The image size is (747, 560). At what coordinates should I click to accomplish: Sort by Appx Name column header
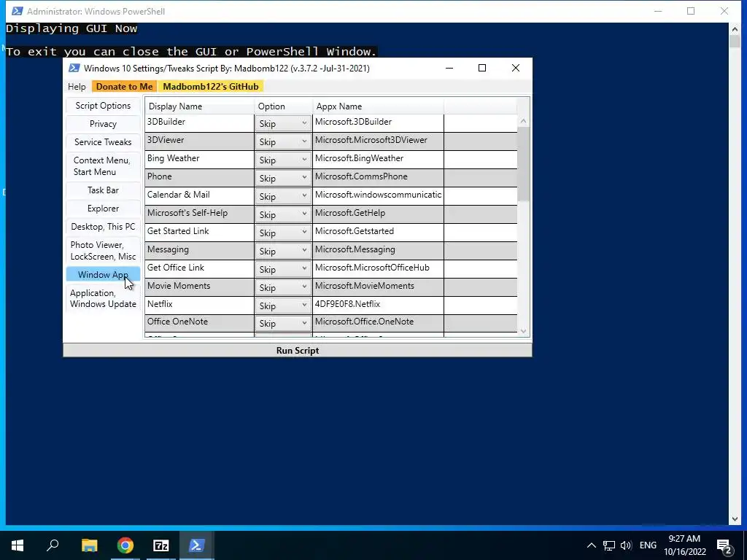(378, 106)
